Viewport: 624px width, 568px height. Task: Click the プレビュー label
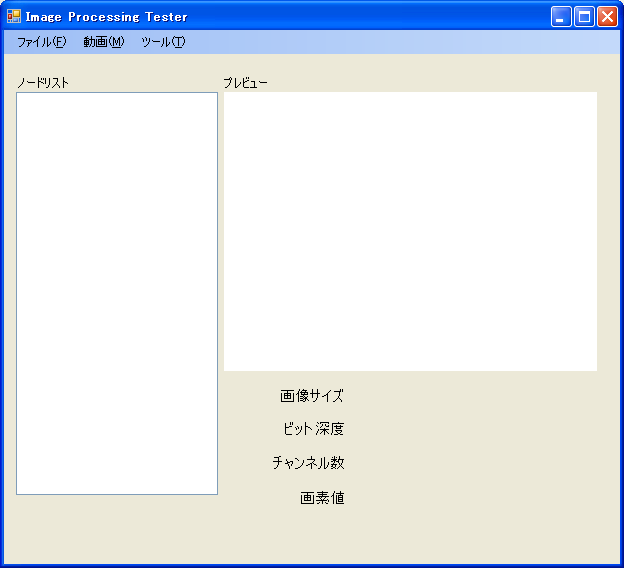245,83
